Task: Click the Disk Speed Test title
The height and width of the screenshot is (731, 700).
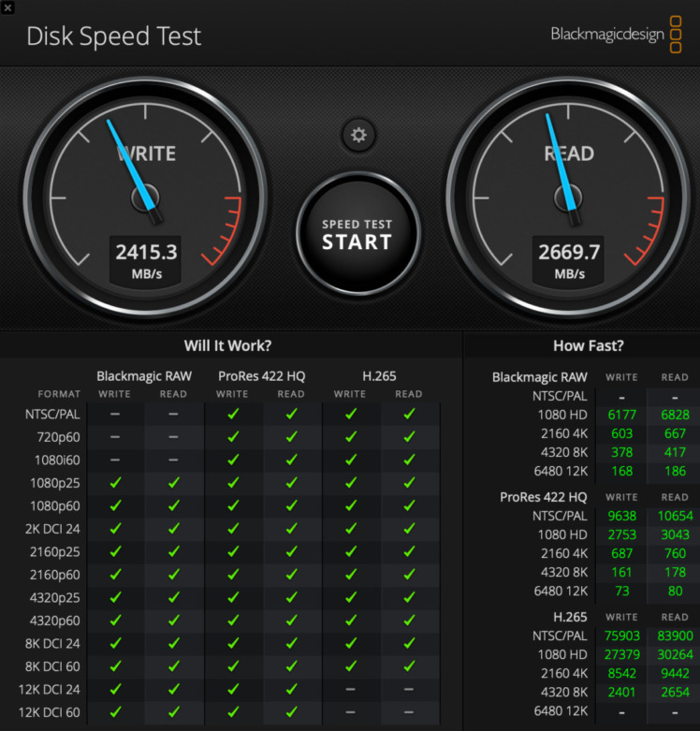Action: coord(114,37)
